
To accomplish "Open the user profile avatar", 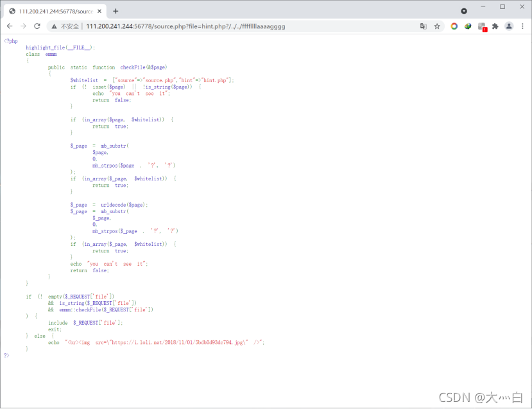I will 509,26.
